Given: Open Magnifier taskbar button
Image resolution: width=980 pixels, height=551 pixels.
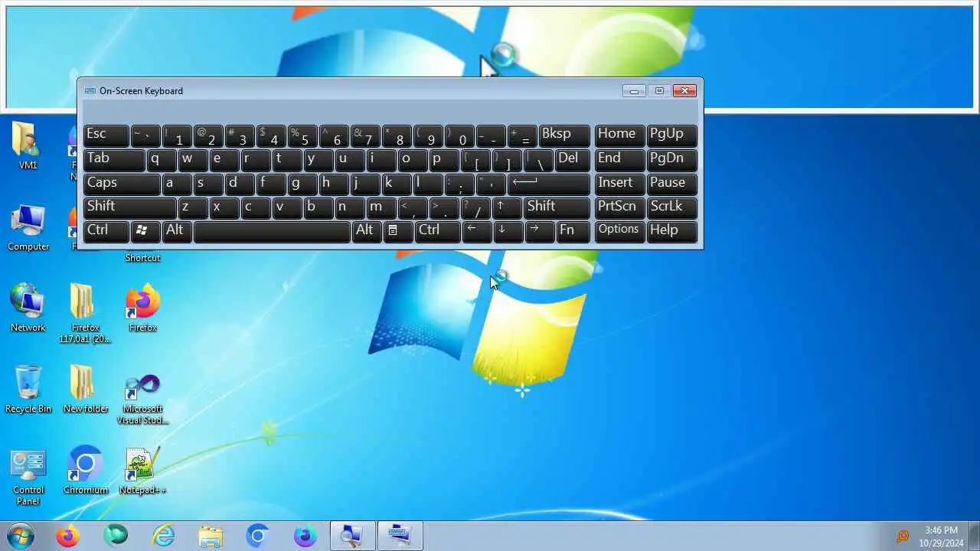Looking at the screenshot, I should pyautogui.click(x=353, y=536).
